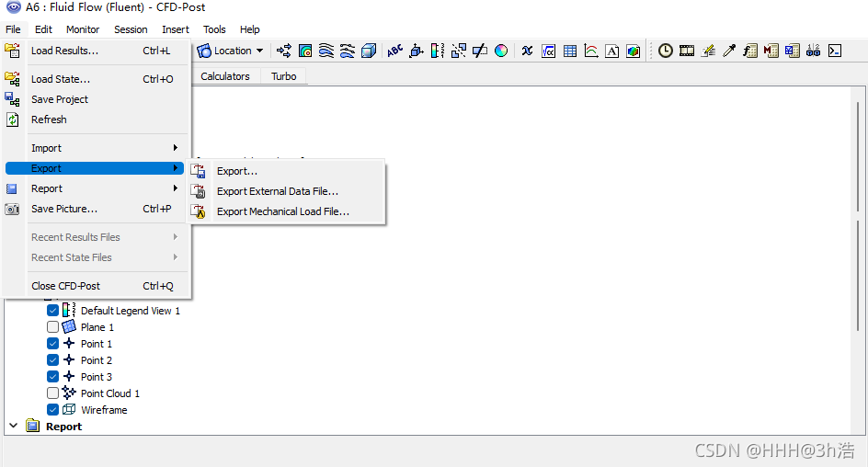868x467 pixels.
Task: Open the Timestep Selector clock icon
Action: (x=666, y=51)
